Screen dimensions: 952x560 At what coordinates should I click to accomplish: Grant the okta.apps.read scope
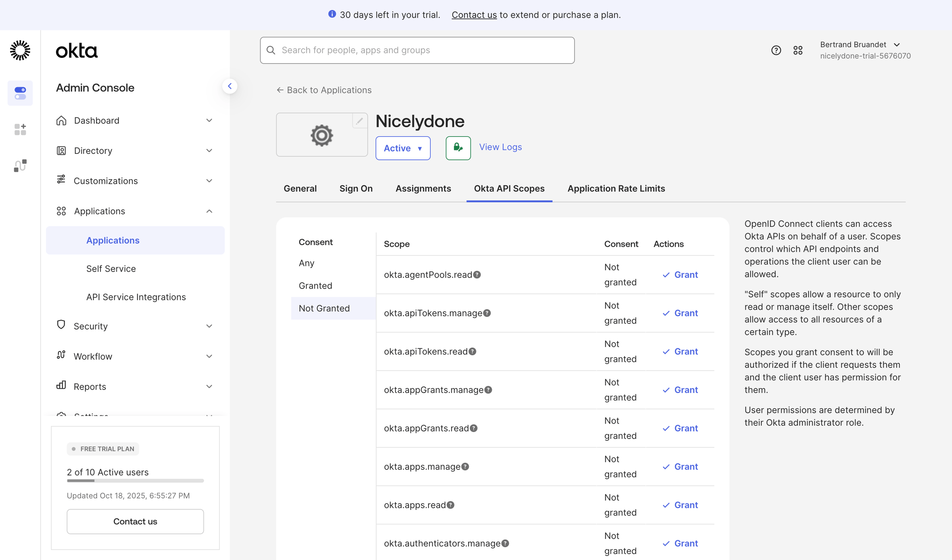pos(680,505)
